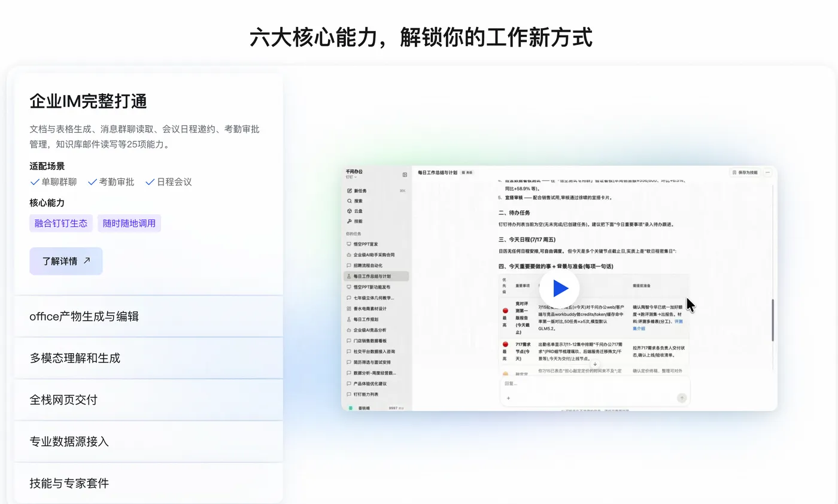Select 每日工作总结与计划 task row
The height and width of the screenshot is (504, 838).
coord(377,277)
